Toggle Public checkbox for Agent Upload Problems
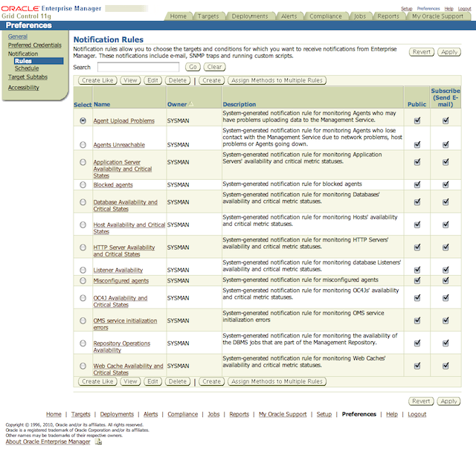Viewport: 476px width, 449px height. click(x=417, y=120)
